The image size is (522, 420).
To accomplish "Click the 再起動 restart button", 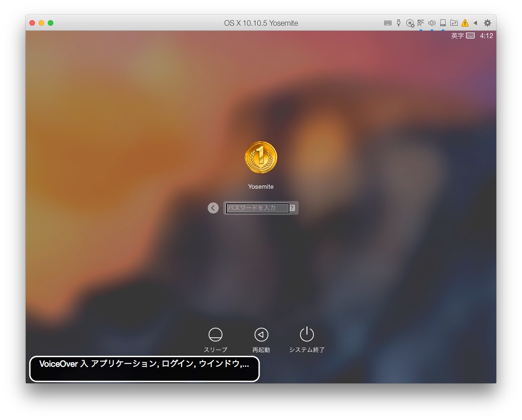I will click(x=261, y=340).
